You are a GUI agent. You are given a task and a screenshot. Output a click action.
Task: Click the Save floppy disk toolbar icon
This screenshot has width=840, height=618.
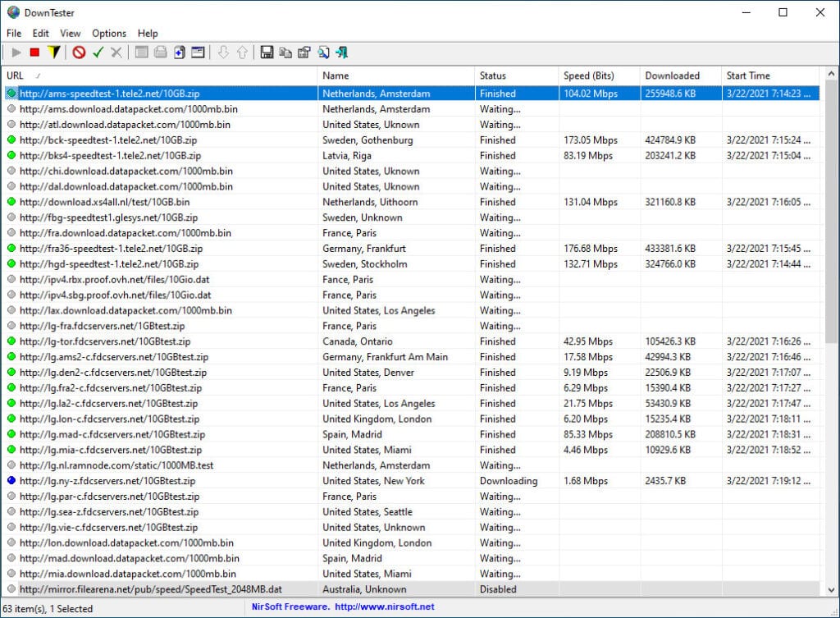coord(267,53)
